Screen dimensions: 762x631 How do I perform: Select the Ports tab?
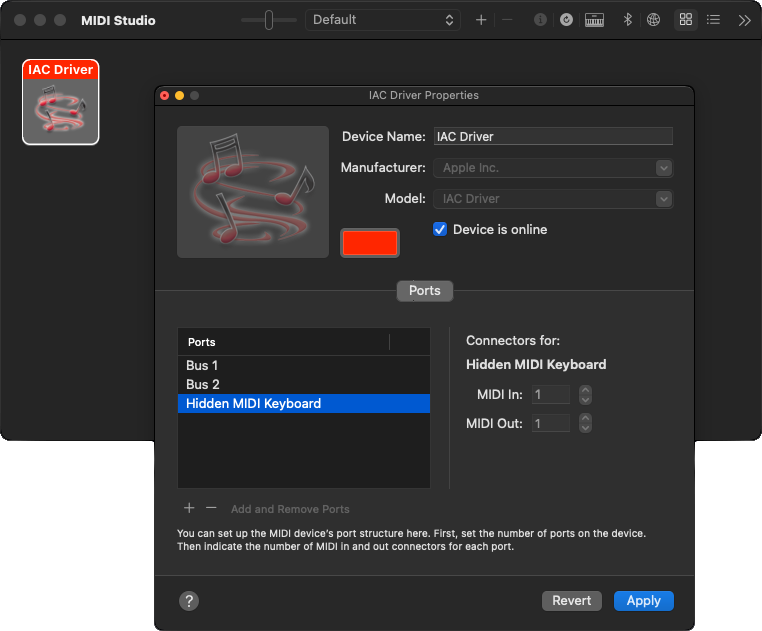pos(425,291)
